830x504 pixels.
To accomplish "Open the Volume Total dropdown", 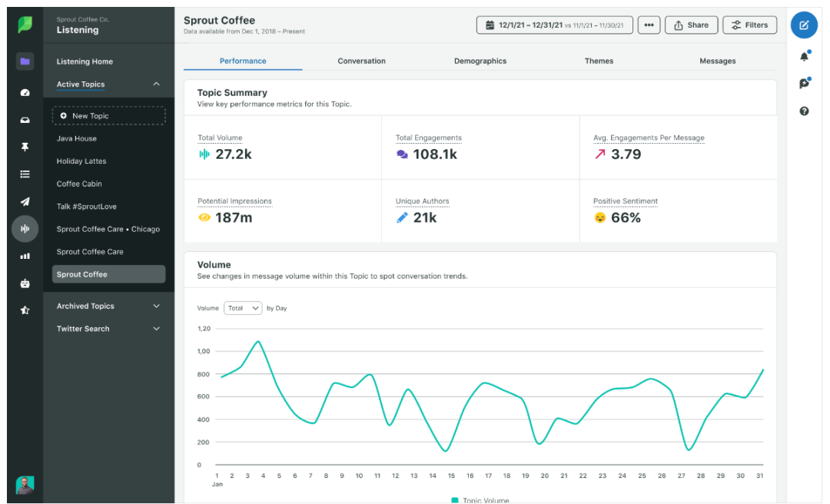I will [x=243, y=308].
